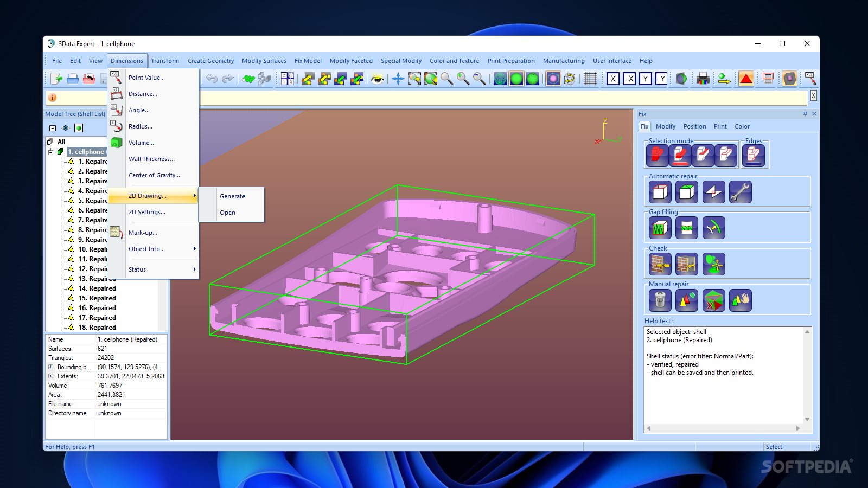
Task: Click the wrench Automatic repair icon
Action: coord(740,192)
